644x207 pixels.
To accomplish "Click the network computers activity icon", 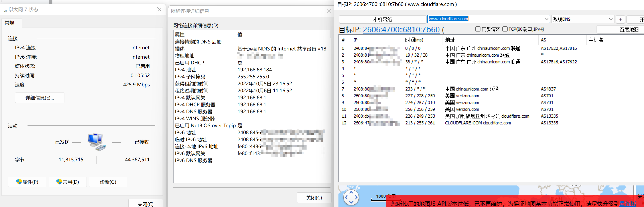I will coord(97,142).
